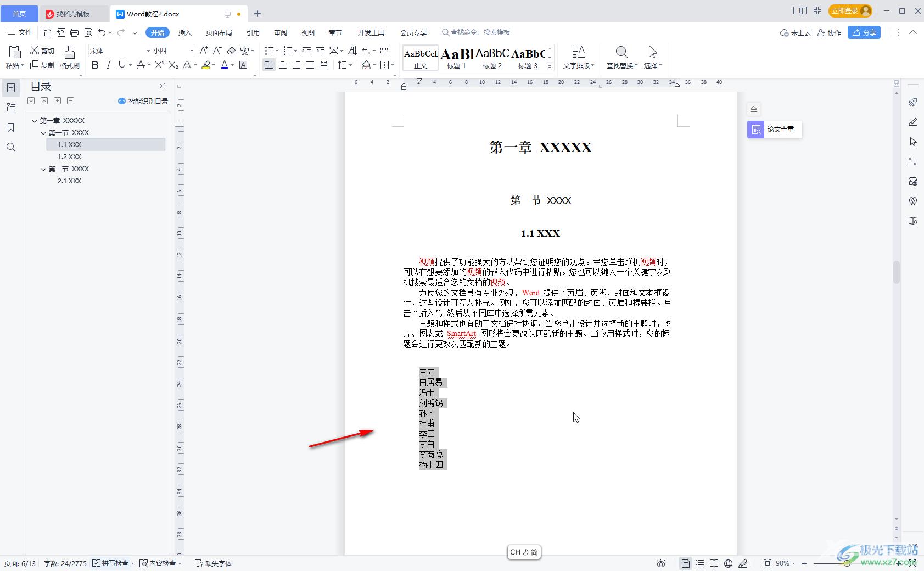Open the File (文件) menu
The height and width of the screenshot is (571, 924).
click(20, 32)
